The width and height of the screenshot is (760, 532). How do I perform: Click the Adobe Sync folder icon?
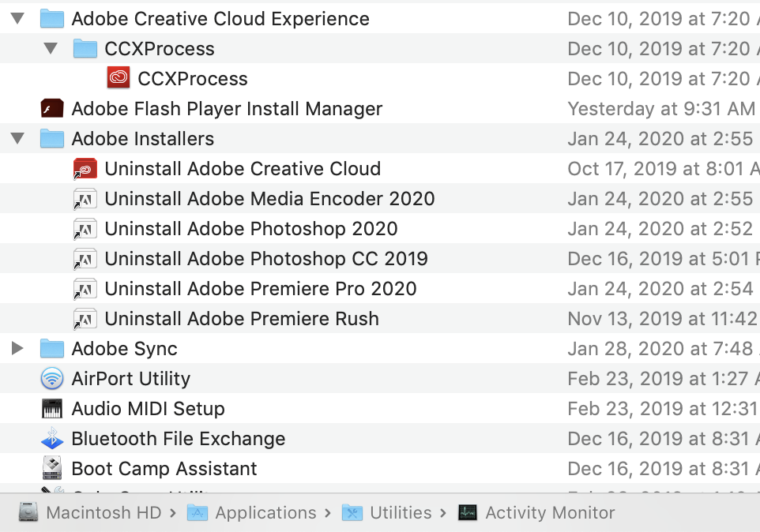pos(51,348)
